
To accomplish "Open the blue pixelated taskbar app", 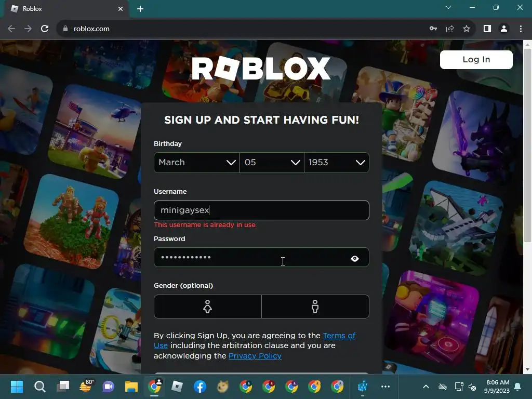I will pyautogui.click(x=363, y=386).
